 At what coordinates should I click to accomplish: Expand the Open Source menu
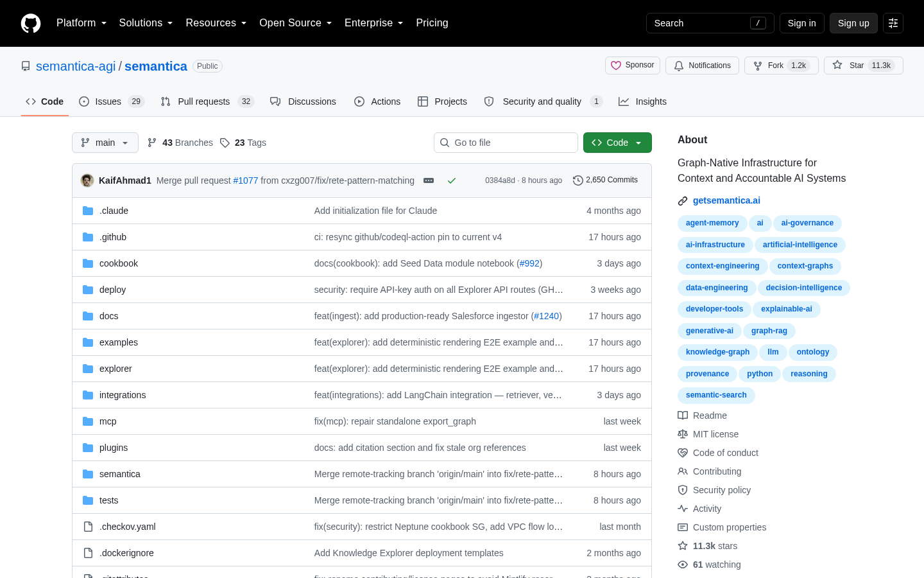pos(296,23)
